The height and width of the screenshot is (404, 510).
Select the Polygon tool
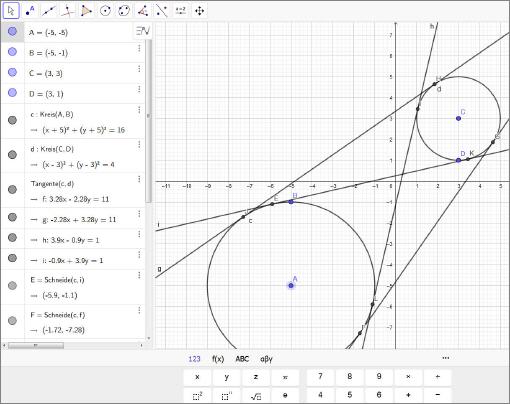[86, 11]
